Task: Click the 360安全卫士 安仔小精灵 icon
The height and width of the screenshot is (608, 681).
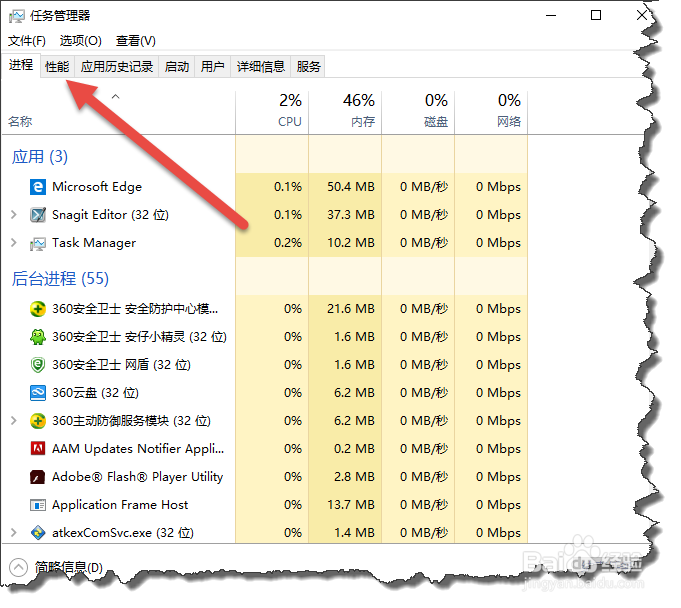Action: point(38,337)
